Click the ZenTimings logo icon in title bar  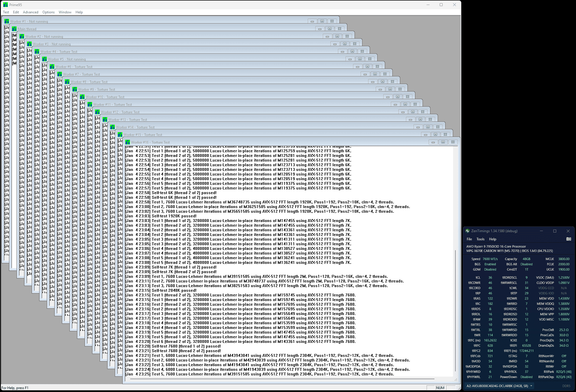467,231
